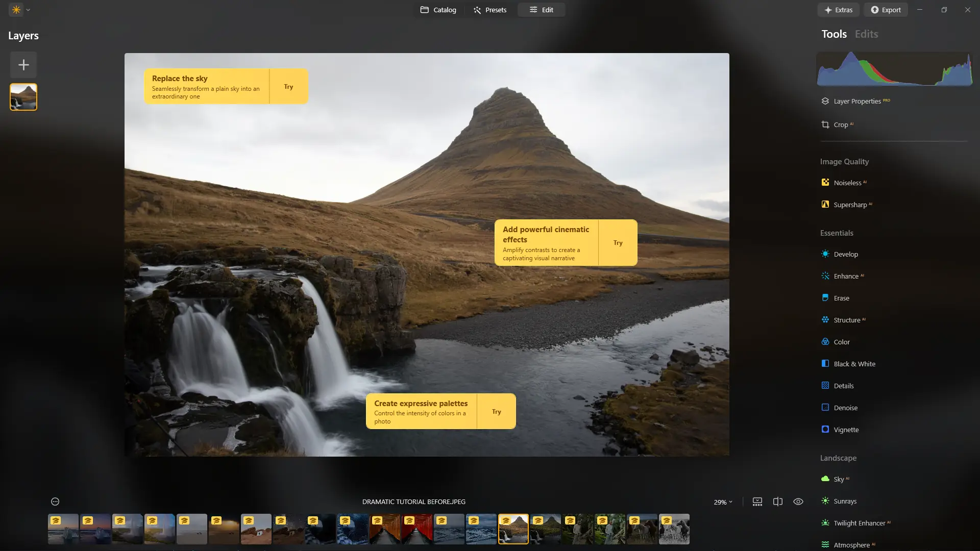Open the Sky AI tool
This screenshot has height=551, width=980.
click(x=838, y=479)
